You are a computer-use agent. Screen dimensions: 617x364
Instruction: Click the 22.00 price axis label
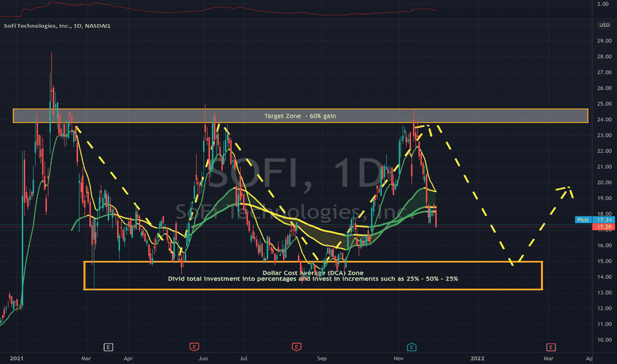pos(604,151)
